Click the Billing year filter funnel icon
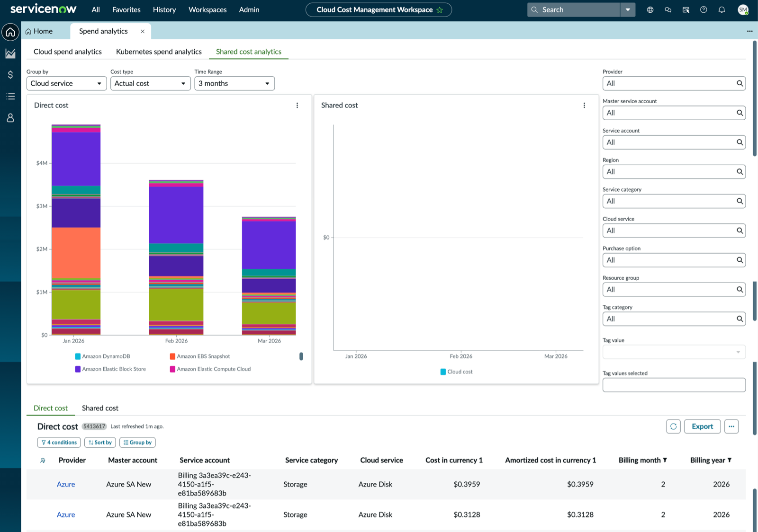Viewport: 758px width, 532px height. click(x=730, y=460)
